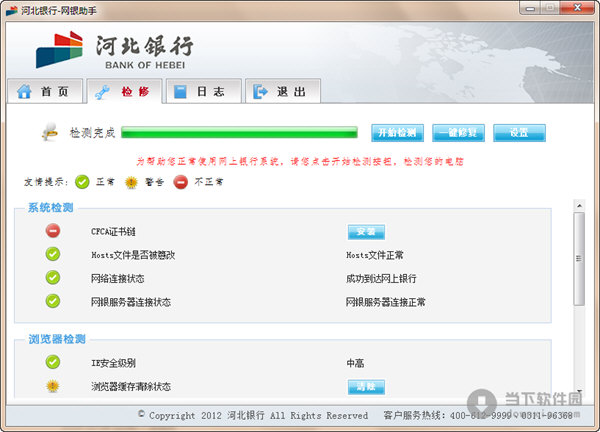
Task: Clear browser cache with 清除 button
Action: (x=366, y=387)
